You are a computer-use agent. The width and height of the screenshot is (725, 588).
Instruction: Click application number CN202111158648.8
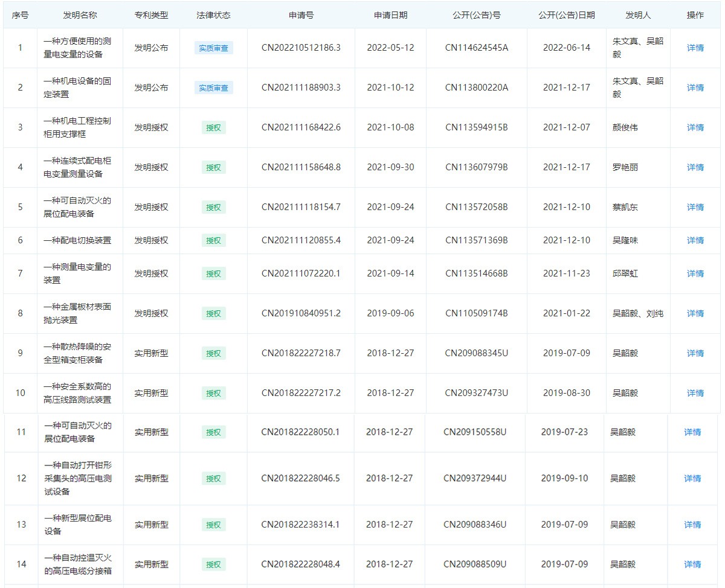pos(301,167)
